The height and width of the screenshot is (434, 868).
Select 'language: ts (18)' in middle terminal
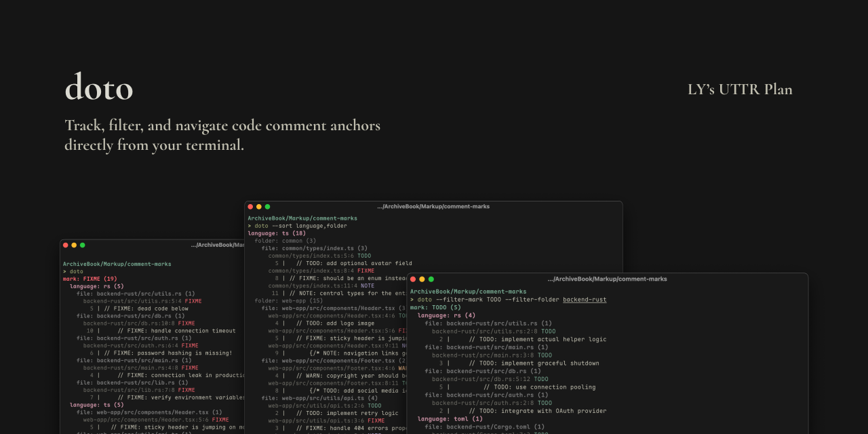coord(277,233)
